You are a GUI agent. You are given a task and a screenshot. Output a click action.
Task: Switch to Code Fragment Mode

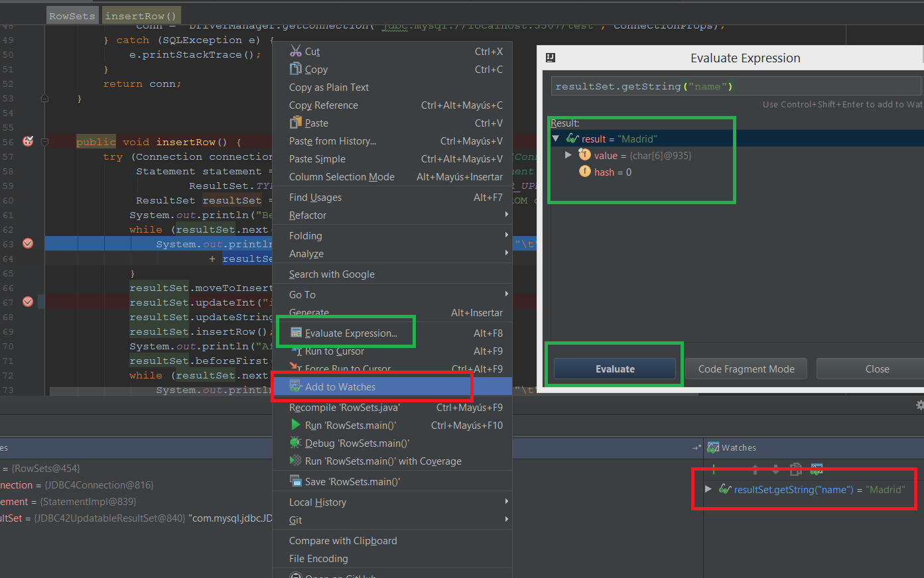[746, 369]
